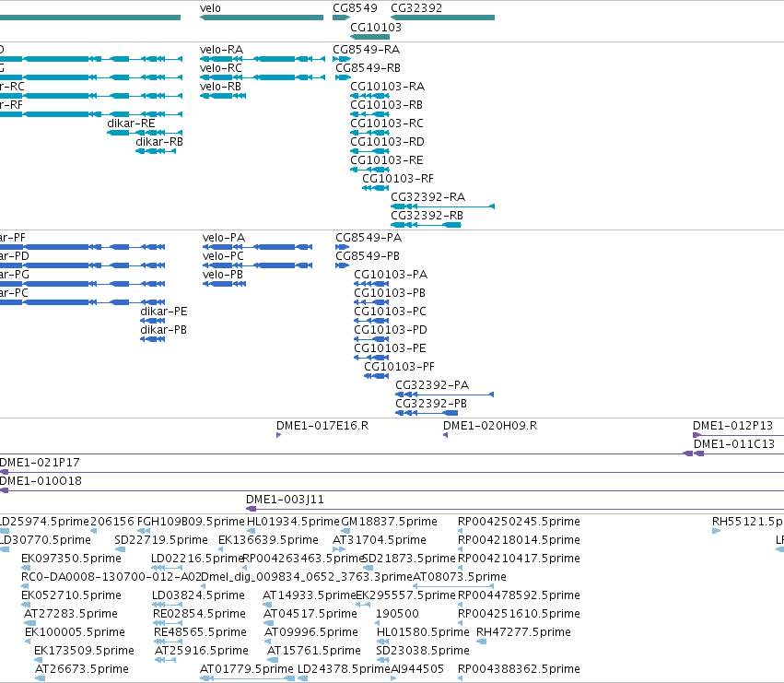
Task: Select the SD23038.5prime EST label
Action: click(423, 652)
